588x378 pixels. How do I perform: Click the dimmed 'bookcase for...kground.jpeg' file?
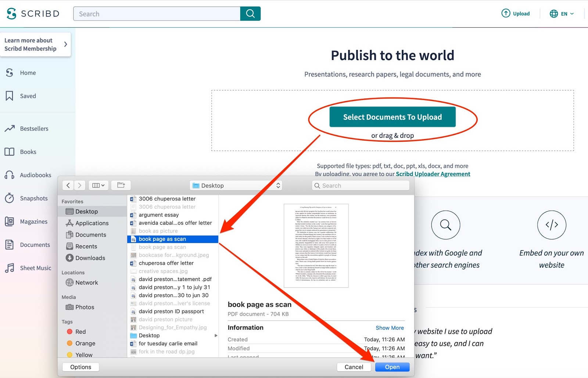[173, 255]
